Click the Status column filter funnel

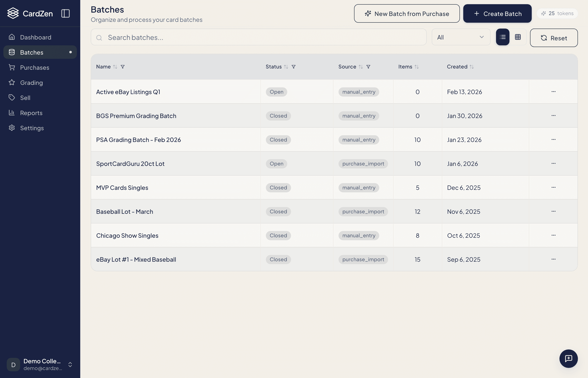(294, 67)
